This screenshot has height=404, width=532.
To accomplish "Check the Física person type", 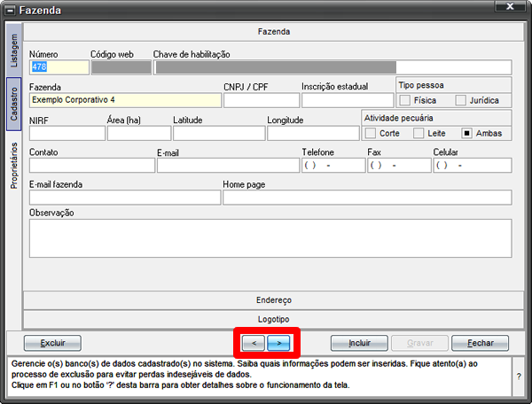I will (404, 100).
